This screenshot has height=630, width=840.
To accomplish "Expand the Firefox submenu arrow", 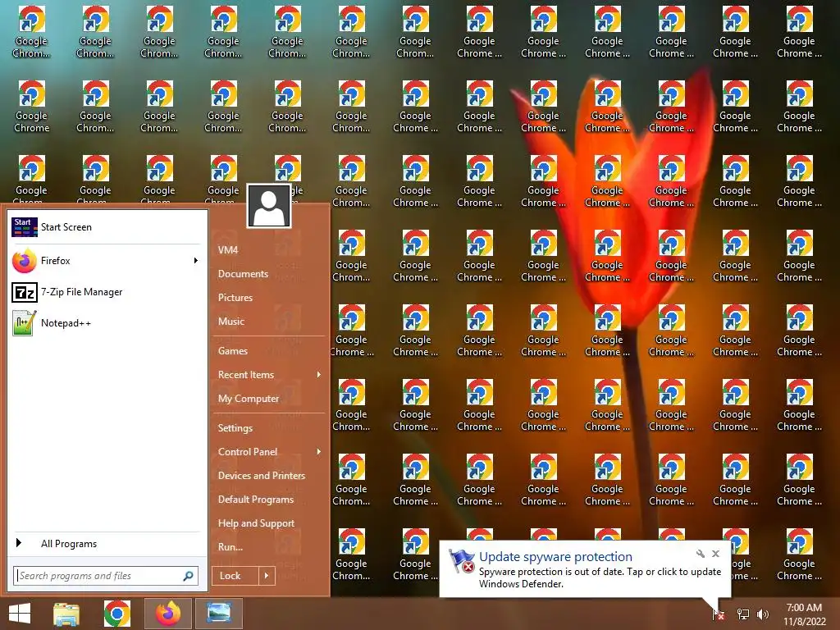I will coord(195,261).
